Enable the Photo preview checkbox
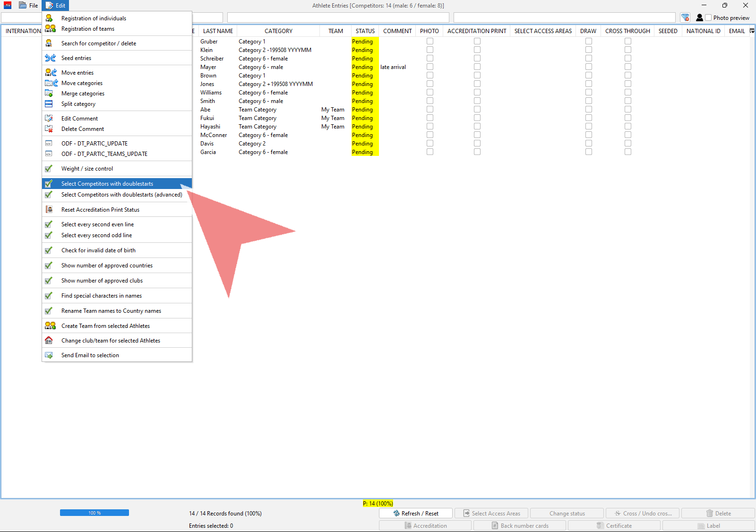Image resolution: width=756 pixels, height=532 pixels. pos(708,18)
